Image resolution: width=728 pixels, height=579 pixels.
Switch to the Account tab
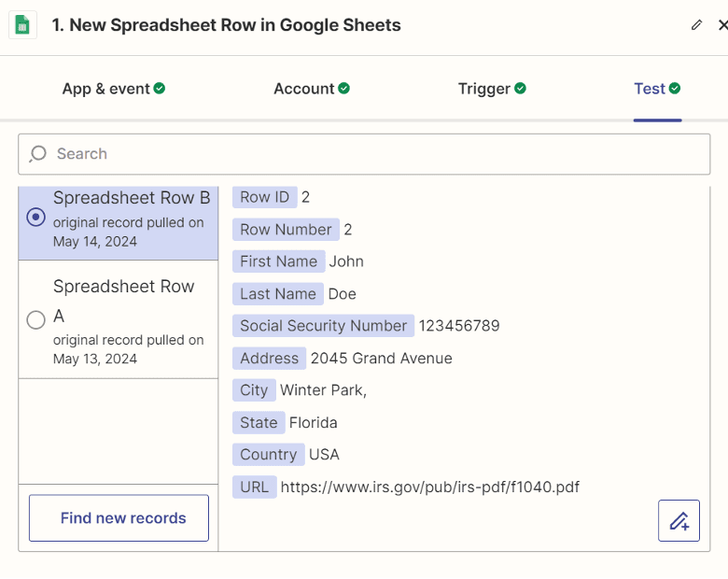(x=303, y=89)
